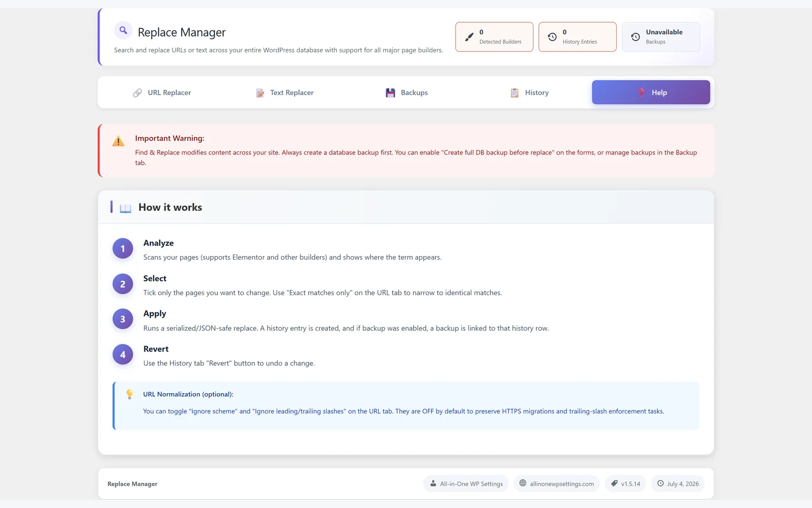This screenshot has width=812, height=508.
Task: Click the floppy disk icon on Backups tab
Action: [x=390, y=92]
